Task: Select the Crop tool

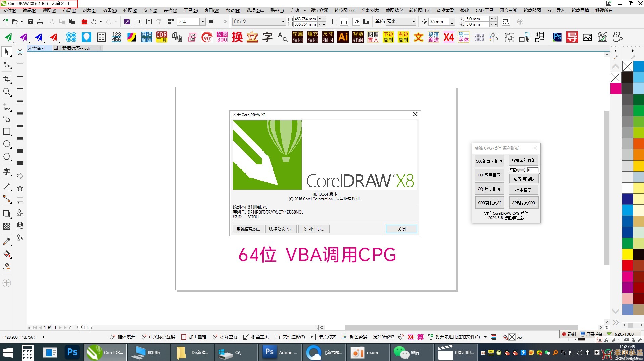Action: [7, 79]
